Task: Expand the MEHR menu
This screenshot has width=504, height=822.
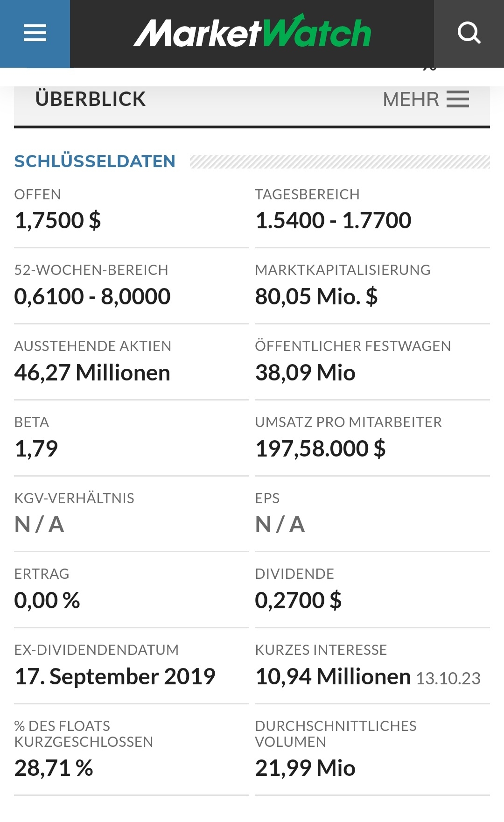Action: tap(426, 99)
